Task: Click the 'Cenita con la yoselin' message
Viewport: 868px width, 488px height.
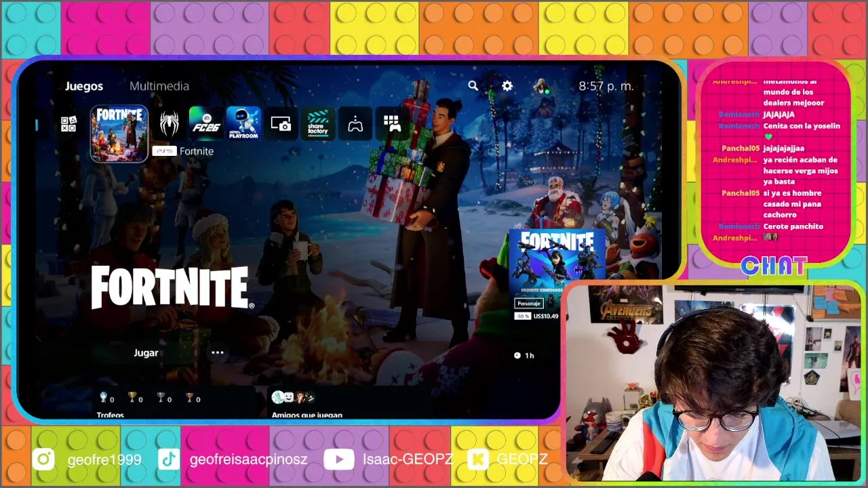Action: (x=802, y=126)
